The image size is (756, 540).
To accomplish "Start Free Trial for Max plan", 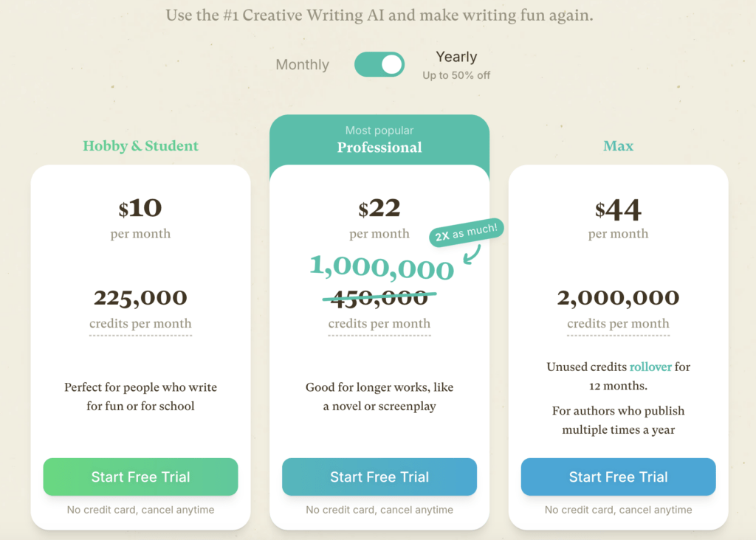I will pos(618,477).
